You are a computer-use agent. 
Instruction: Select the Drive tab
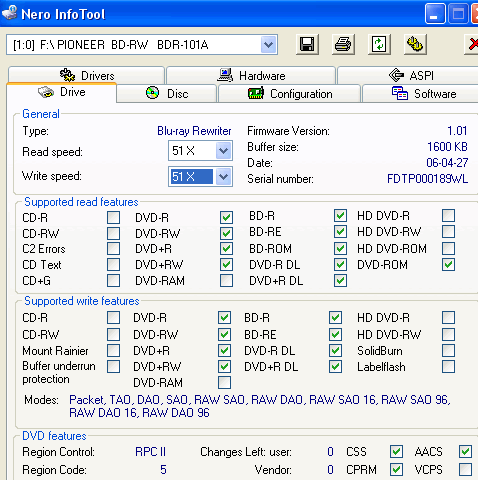(x=62, y=92)
